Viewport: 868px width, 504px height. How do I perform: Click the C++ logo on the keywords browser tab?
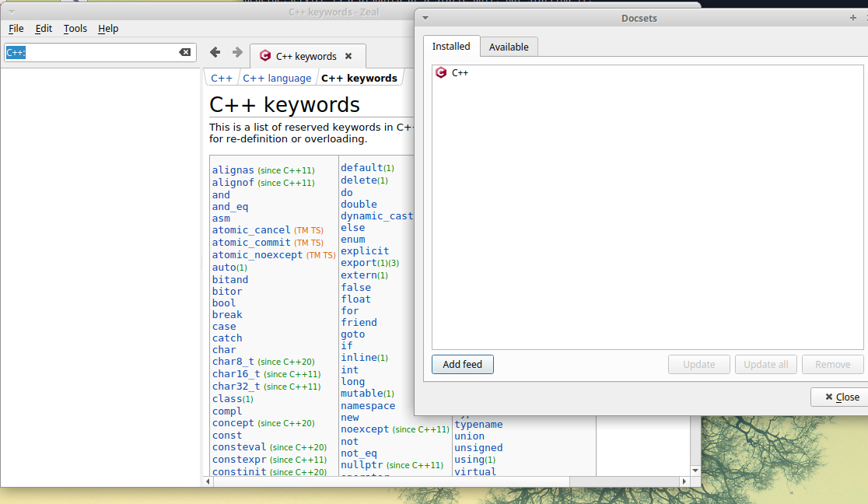point(264,55)
